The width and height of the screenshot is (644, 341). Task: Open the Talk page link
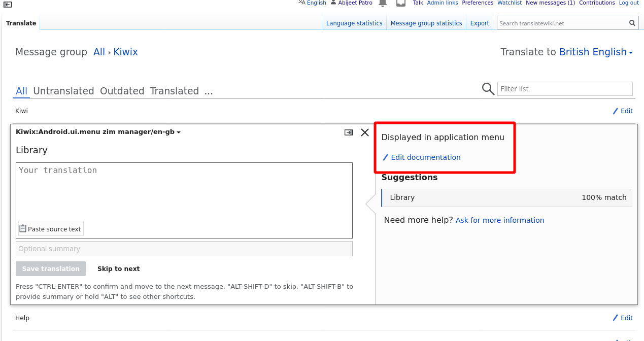(418, 3)
